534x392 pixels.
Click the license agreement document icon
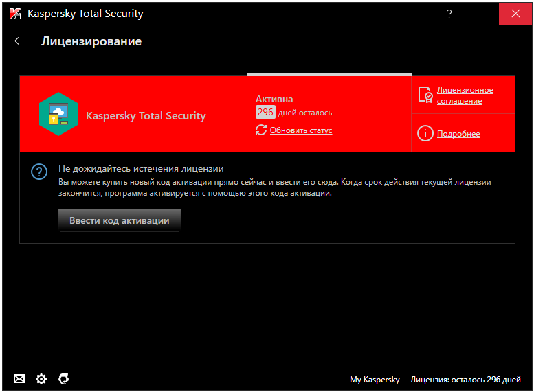[425, 95]
